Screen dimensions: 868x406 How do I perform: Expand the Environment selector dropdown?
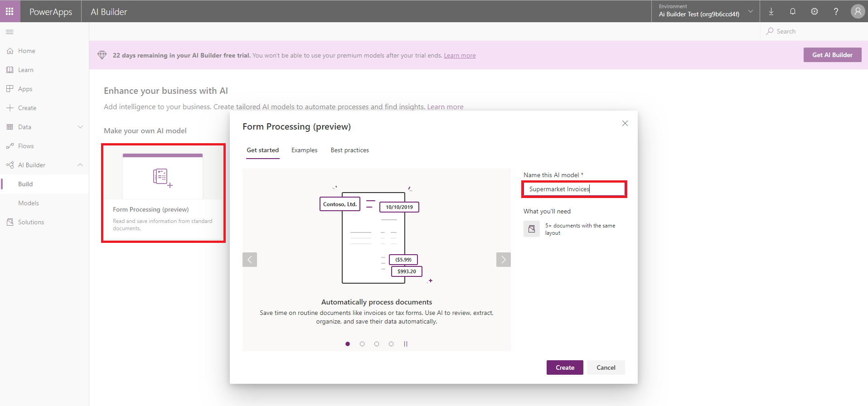click(751, 11)
